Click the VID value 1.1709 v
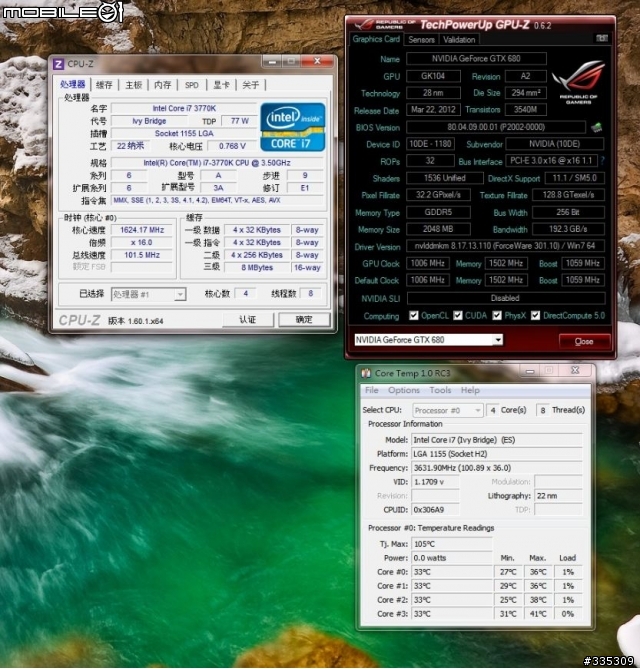The height and width of the screenshot is (669, 640). (435, 482)
